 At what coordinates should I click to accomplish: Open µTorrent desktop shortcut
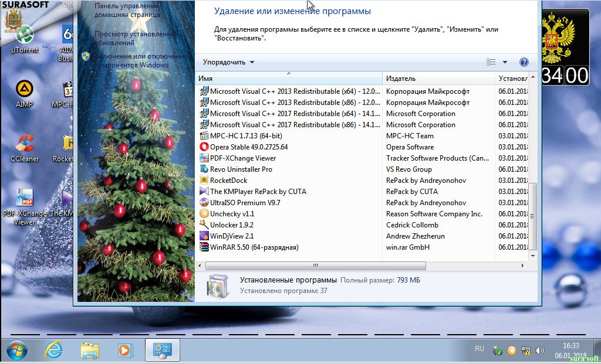point(25,39)
